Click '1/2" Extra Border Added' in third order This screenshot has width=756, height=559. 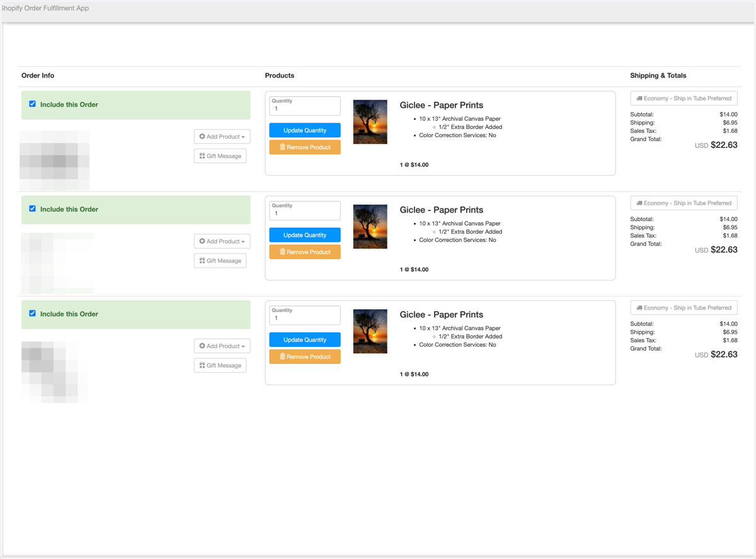(471, 336)
